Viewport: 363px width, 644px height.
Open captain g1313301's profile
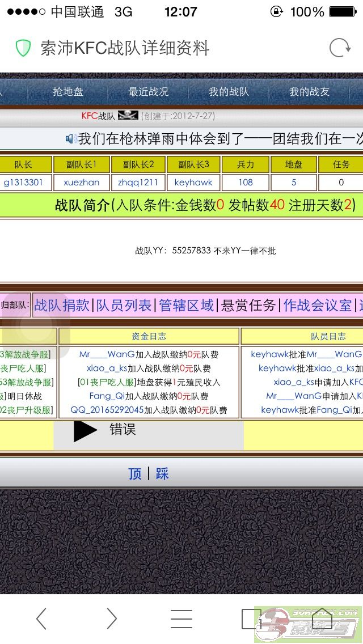[x=23, y=182]
